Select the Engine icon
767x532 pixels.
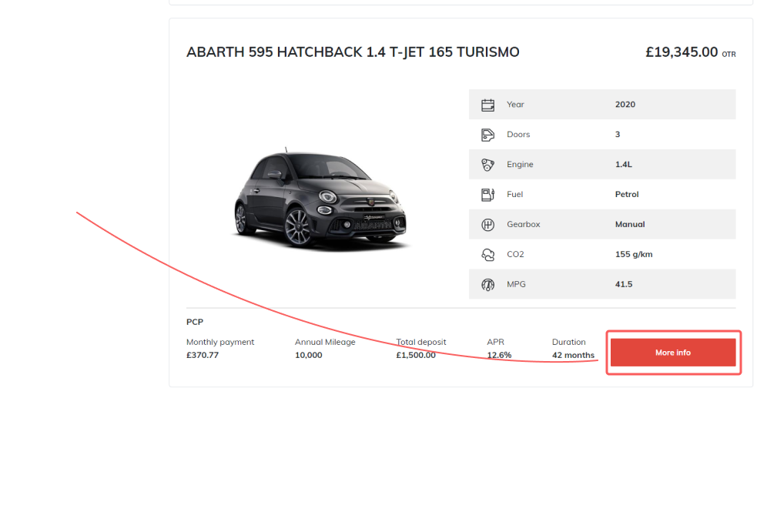point(487,165)
